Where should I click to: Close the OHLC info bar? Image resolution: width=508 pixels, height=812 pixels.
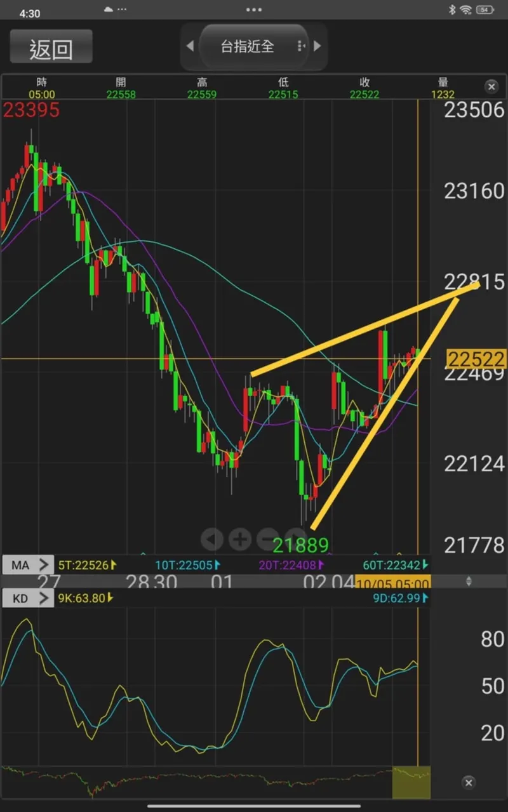point(491,86)
